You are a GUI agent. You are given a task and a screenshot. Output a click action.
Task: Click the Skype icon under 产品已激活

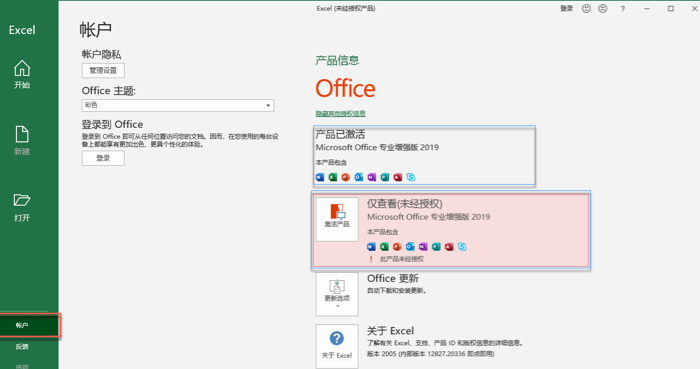(411, 177)
